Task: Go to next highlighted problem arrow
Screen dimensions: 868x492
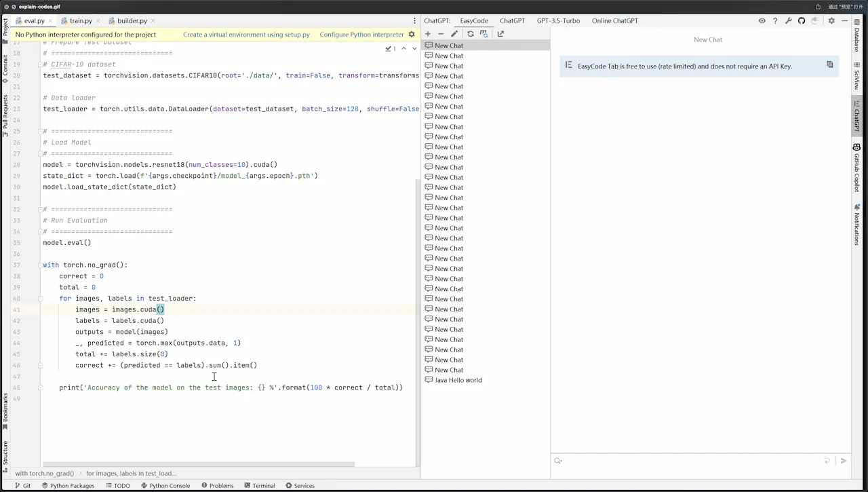Action: click(414, 48)
